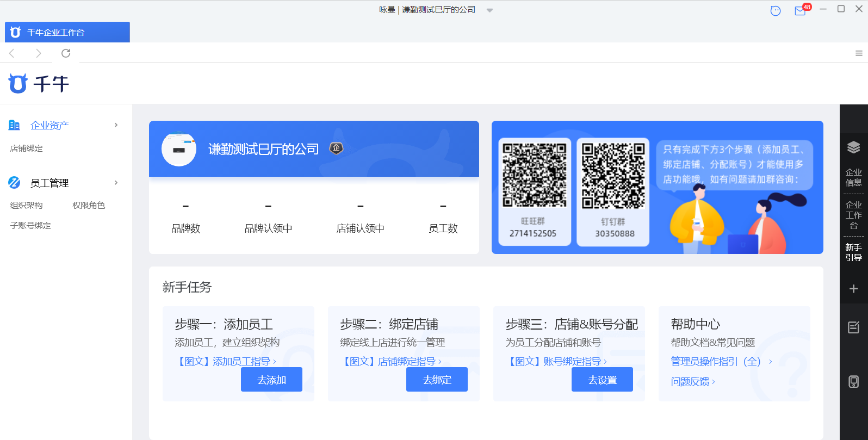868x440 pixels.
Task: Collapse the 员工管理 section chevron
Action: [x=116, y=183]
